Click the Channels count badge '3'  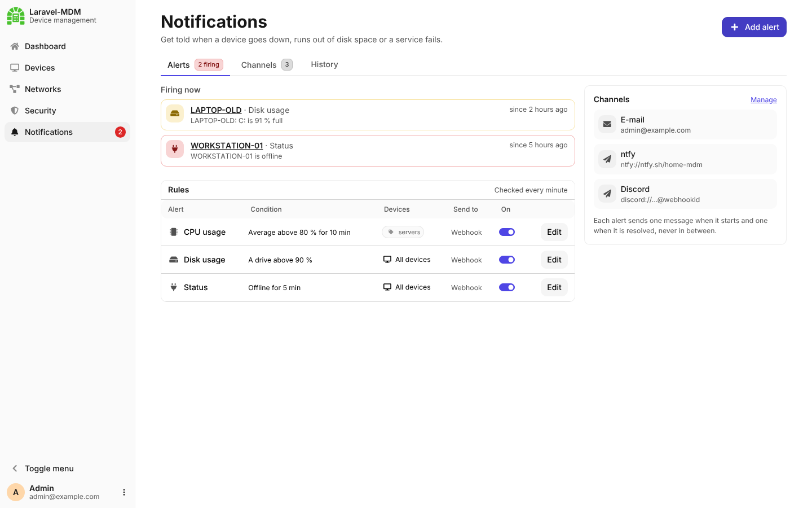[287, 64]
